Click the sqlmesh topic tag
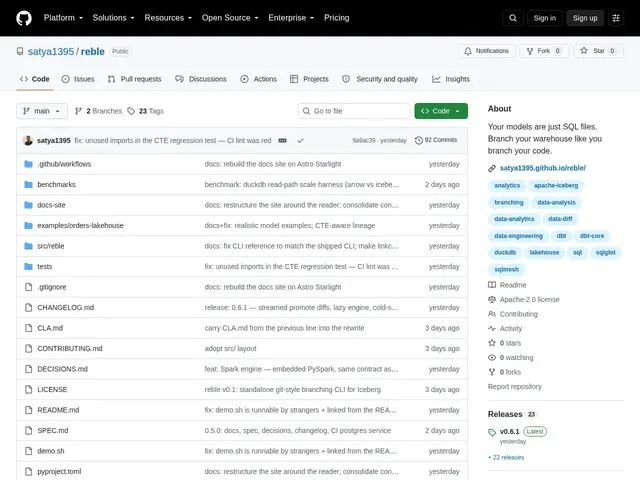 tap(507, 269)
